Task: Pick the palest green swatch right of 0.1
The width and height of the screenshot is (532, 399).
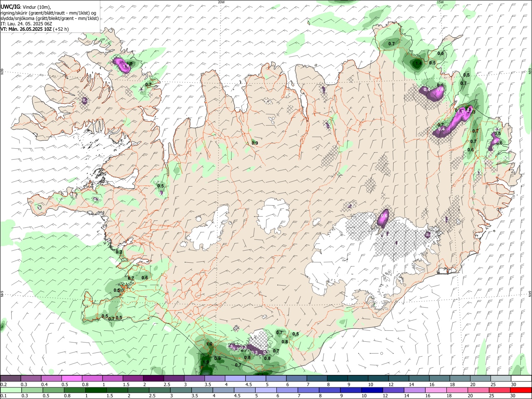Action: 10,390
